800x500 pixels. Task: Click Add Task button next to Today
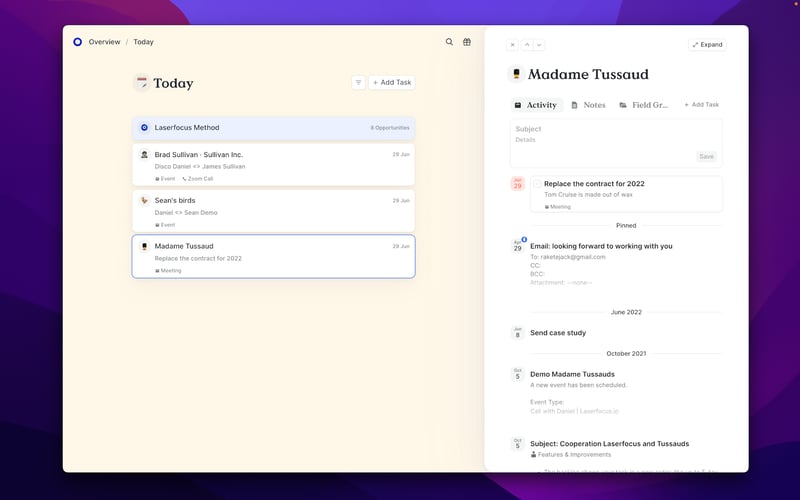coord(392,83)
